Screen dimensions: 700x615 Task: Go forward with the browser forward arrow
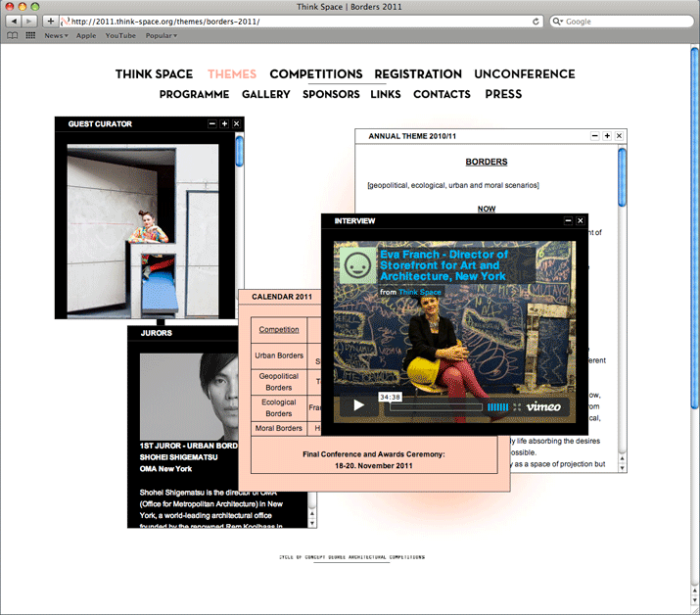29,21
